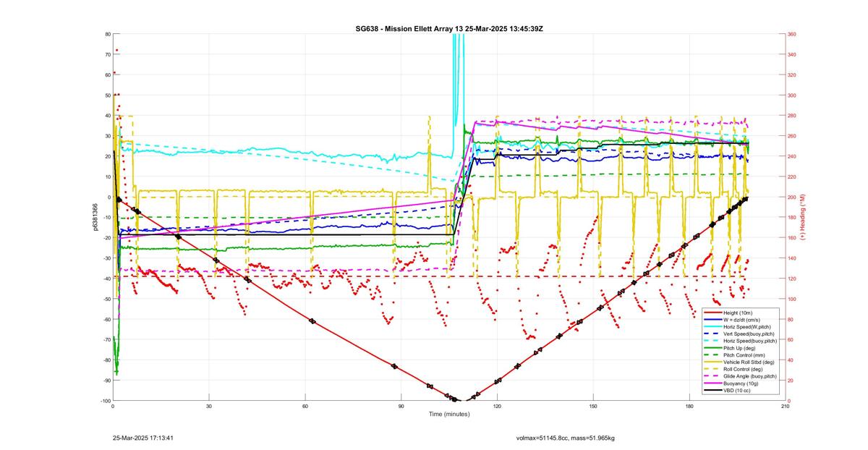Click left y-axis tick label '-100'
This screenshot has height=450, width=868.
click(105, 401)
